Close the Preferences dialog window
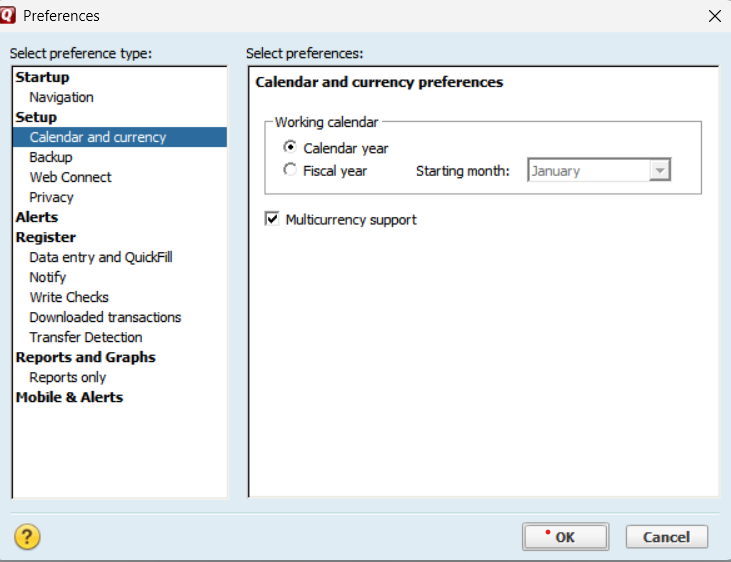The width and height of the screenshot is (731, 562). click(714, 16)
